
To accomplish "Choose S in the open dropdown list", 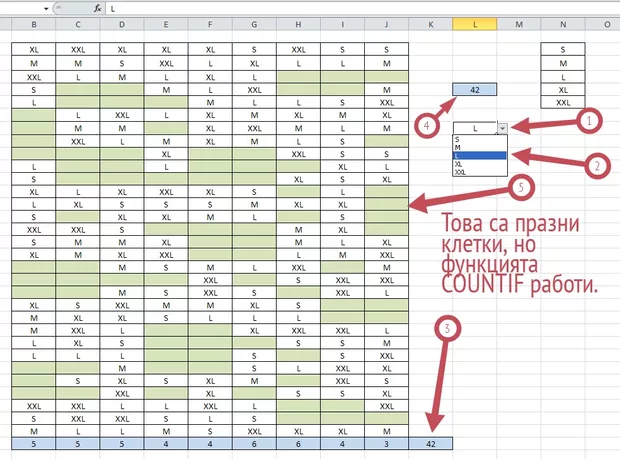I will coord(480,139).
